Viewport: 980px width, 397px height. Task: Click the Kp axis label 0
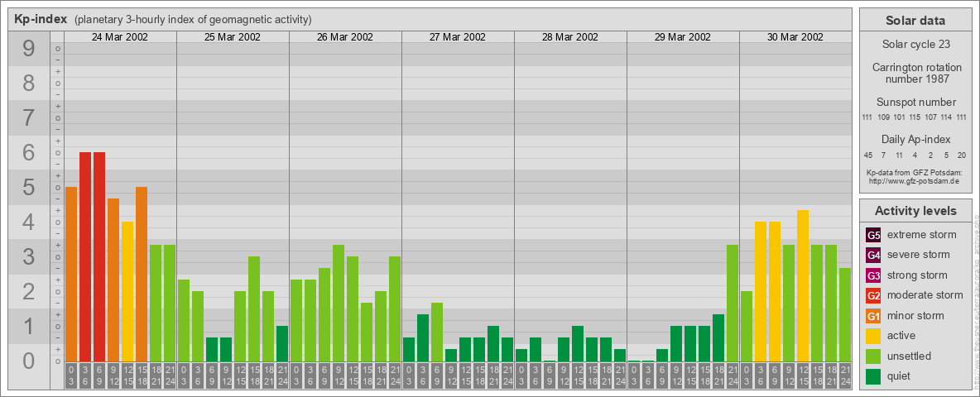tap(29, 361)
